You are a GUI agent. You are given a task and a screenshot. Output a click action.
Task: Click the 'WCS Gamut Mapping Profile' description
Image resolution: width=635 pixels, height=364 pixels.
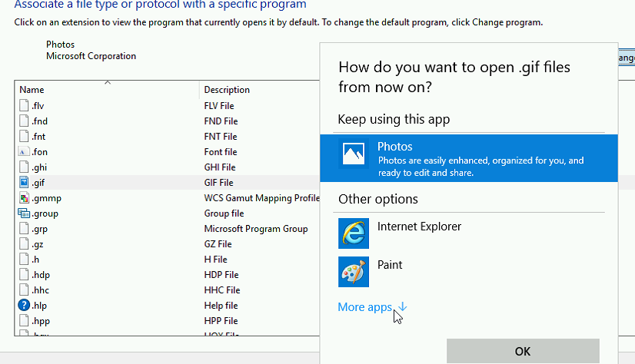(x=261, y=198)
